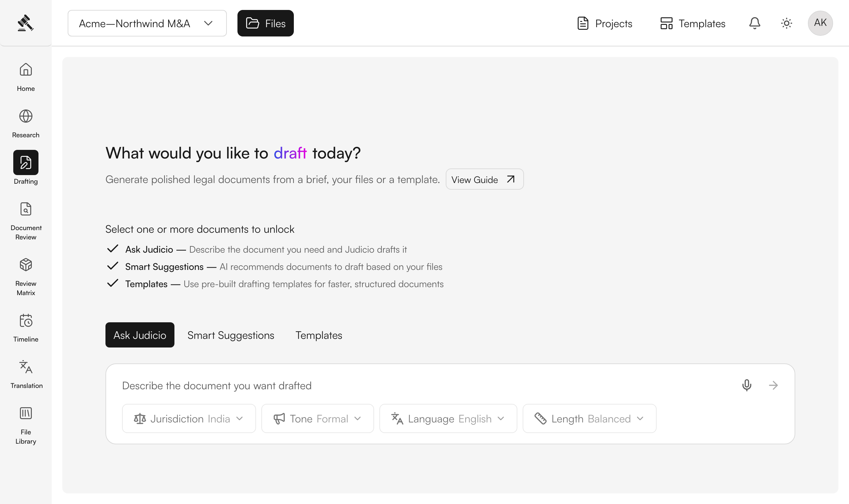Open notifications bell icon
849x504 pixels.
[754, 23]
